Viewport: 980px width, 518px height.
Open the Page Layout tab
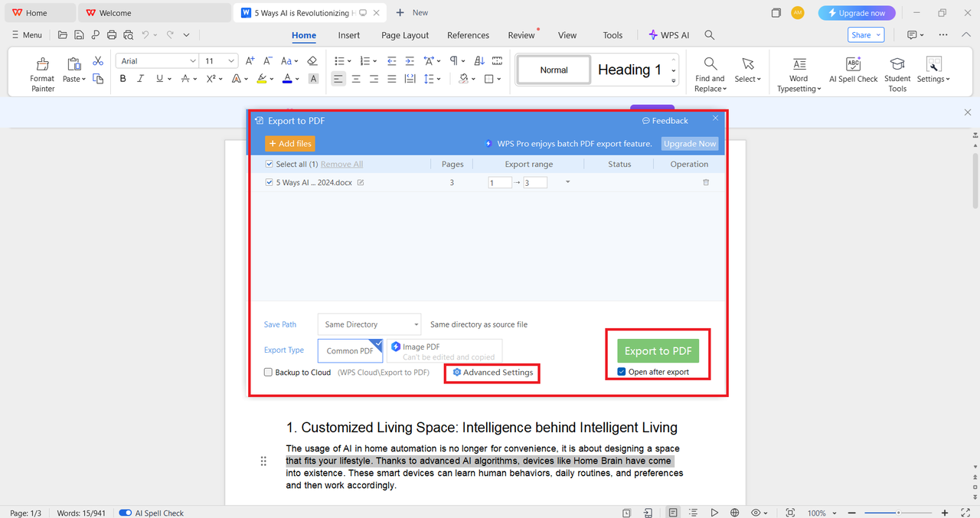pos(405,35)
